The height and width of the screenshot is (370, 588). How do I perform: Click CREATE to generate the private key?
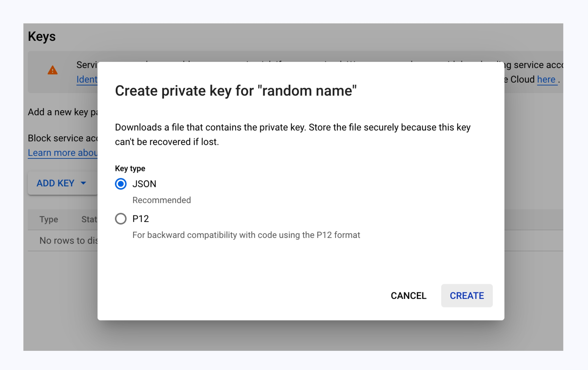[467, 295]
